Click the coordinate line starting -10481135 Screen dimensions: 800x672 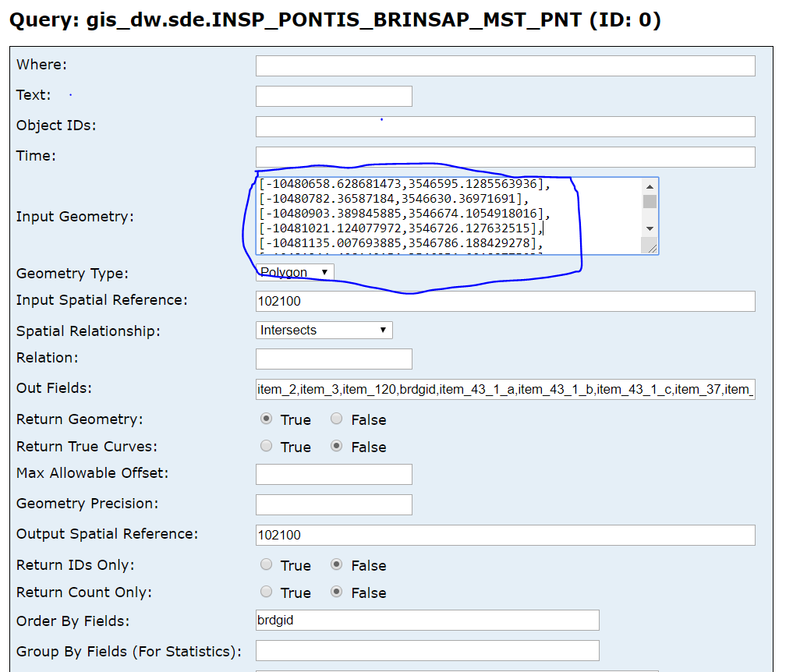[x=401, y=243]
